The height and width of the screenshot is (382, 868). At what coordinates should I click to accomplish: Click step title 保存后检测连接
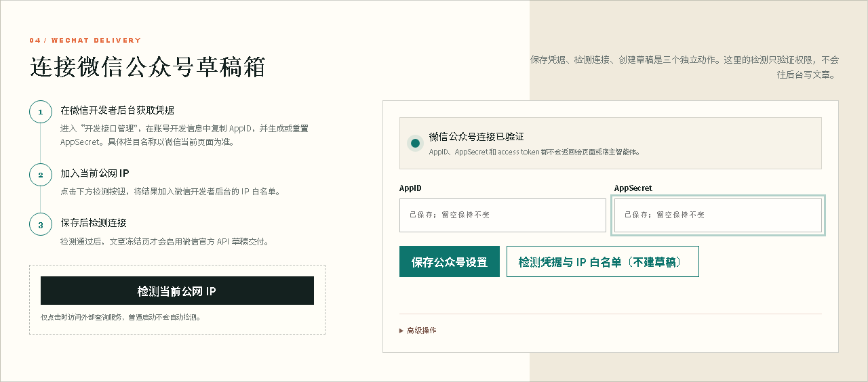coord(94,223)
